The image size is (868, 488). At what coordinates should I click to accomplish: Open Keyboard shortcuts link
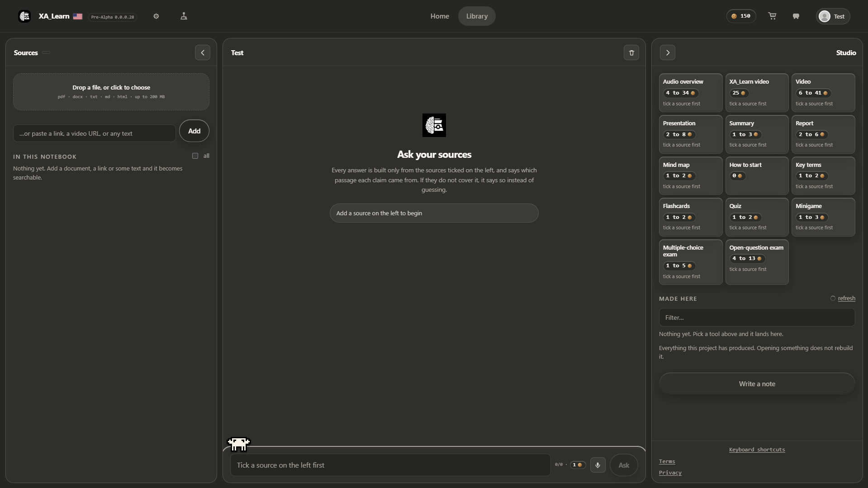[x=757, y=450]
